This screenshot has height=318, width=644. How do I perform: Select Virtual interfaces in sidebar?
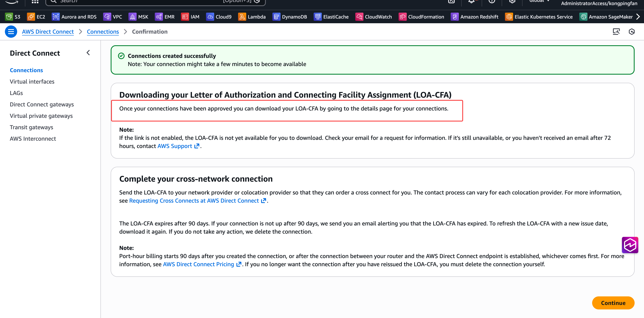(x=32, y=82)
